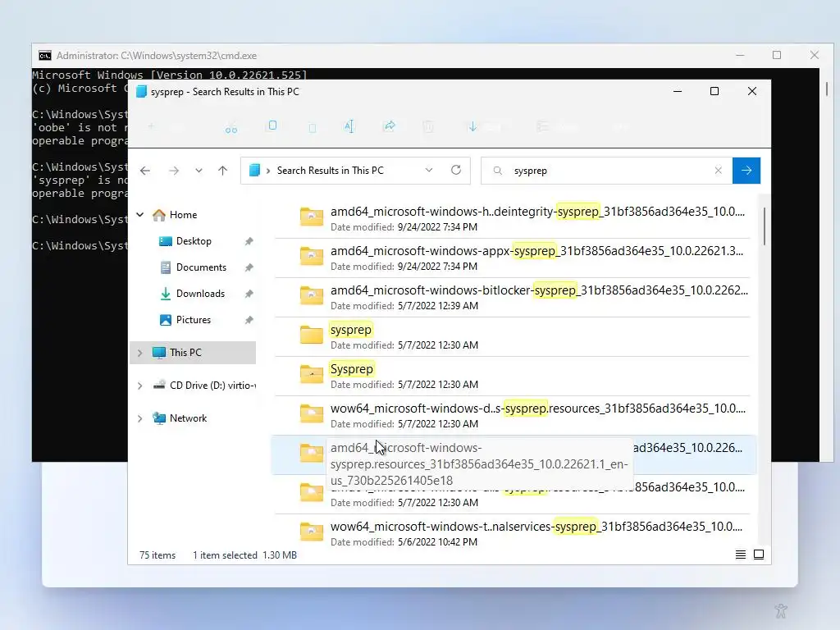This screenshot has height=630, width=840.
Task: Run the search with the blue arrow button
Action: point(746,171)
